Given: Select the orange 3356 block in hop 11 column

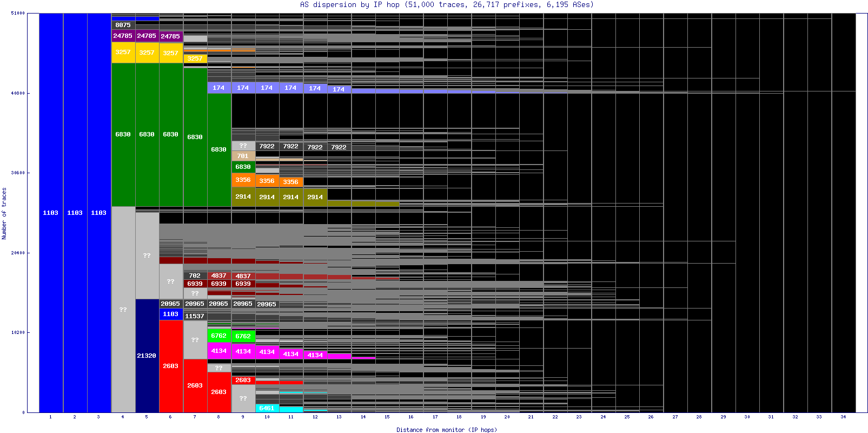Looking at the screenshot, I should point(290,182).
